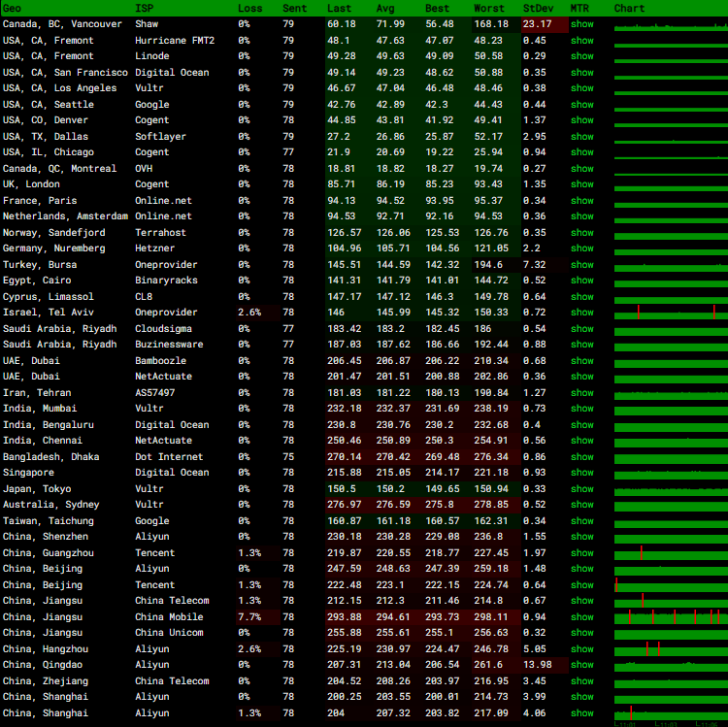Click the Hangzhou Aliyun latency chart

tap(671, 649)
